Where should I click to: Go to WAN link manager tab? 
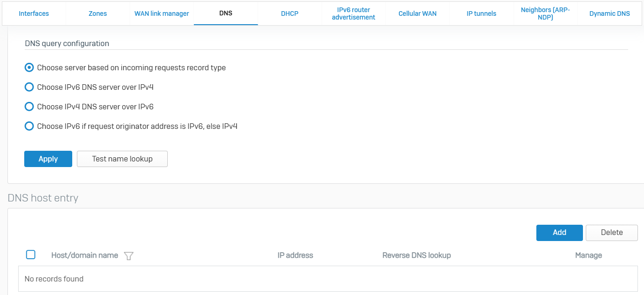coord(162,13)
